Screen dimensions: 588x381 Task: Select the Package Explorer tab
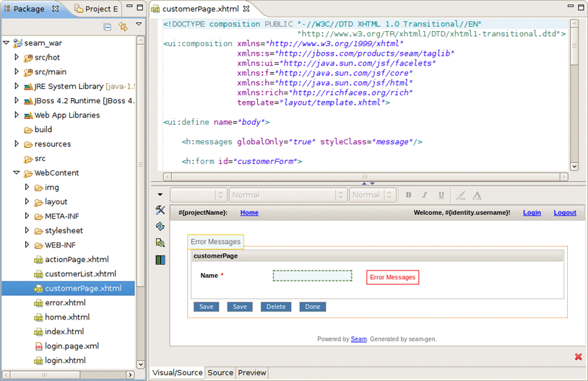tap(29, 9)
